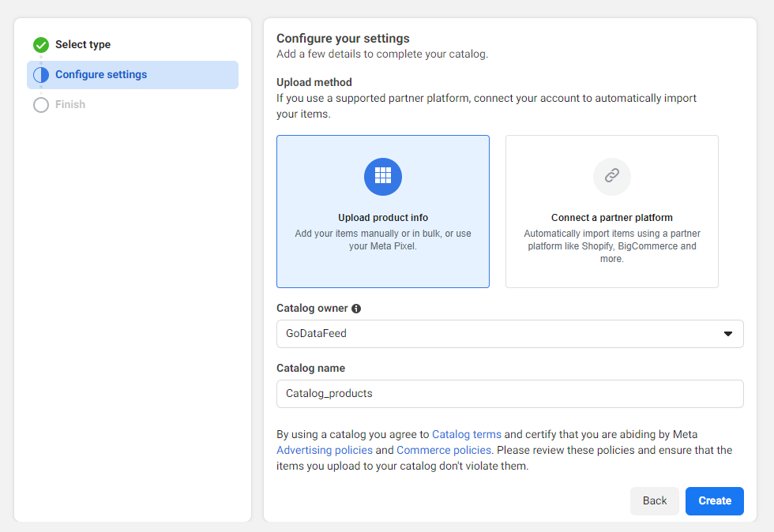Go back with the Back button

[x=655, y=501]
